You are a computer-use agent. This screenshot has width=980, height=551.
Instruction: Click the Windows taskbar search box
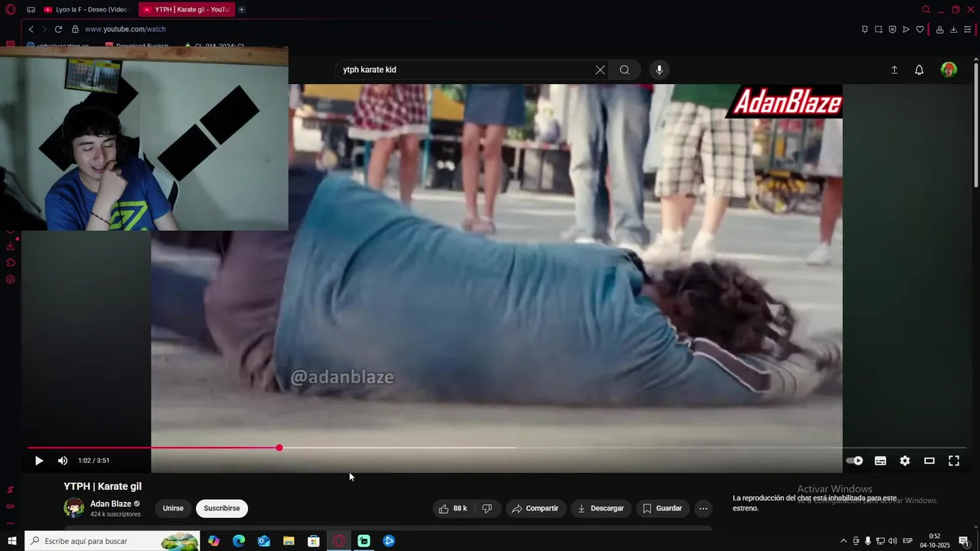pyautogui.click(x=112, y=541)
